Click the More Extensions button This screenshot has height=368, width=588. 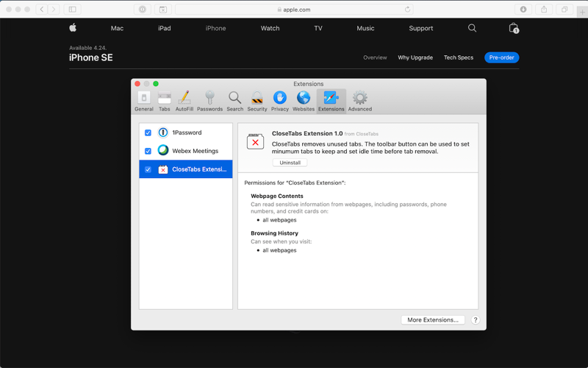pos(433,320)
